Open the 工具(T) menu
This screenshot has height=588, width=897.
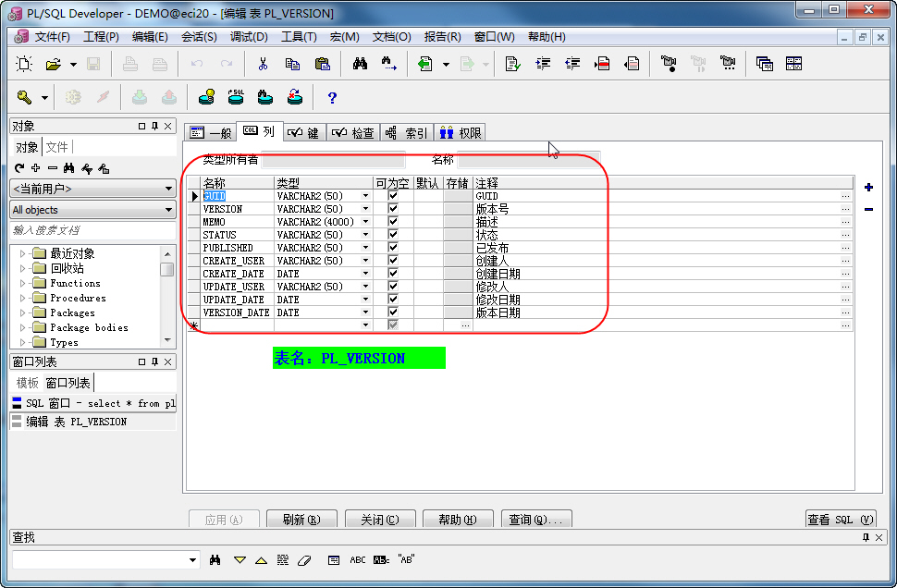click(299, 37)
